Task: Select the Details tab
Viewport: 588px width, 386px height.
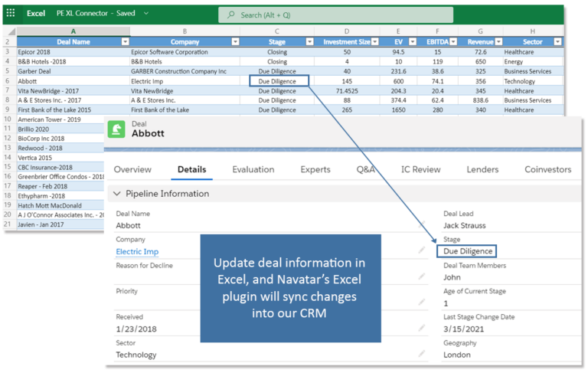Action: 191,169
